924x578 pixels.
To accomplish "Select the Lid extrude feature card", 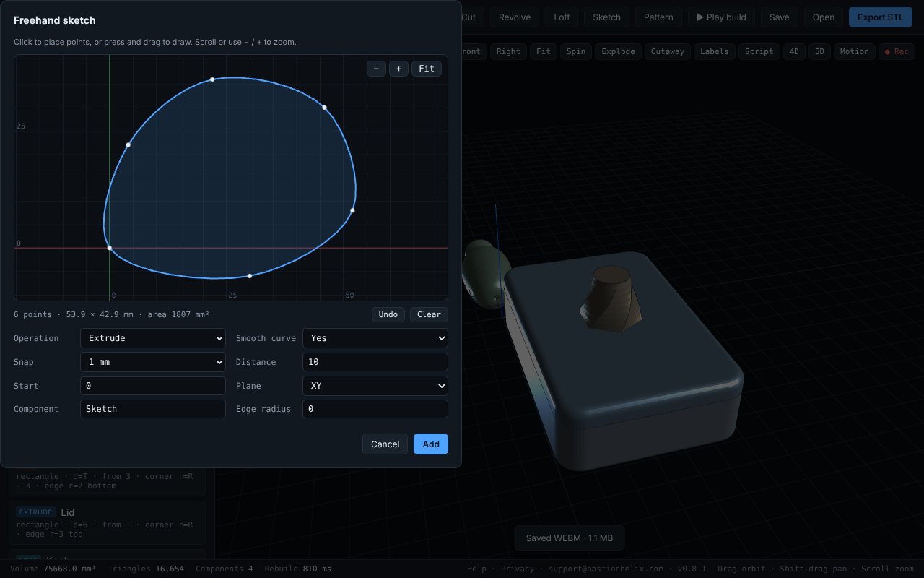I will pyautogui.click(x=107, y=522).
